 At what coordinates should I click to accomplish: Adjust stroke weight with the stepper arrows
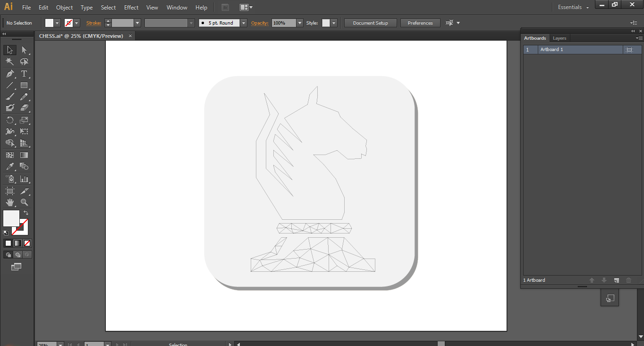point(108,23)
